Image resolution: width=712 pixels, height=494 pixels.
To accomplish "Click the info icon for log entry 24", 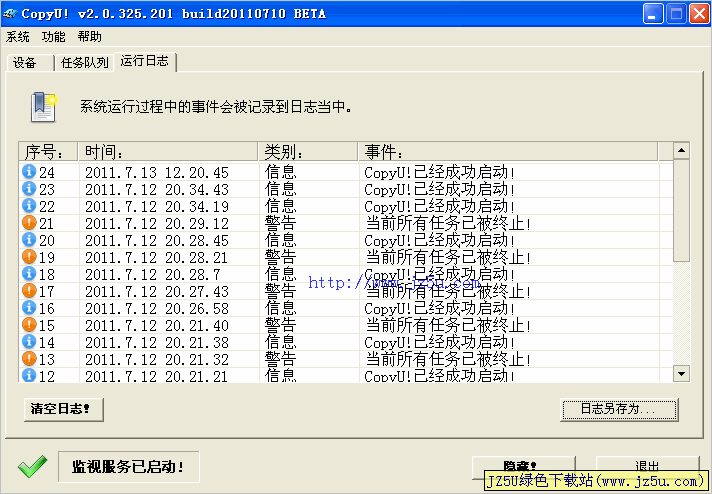I will pyautogui.click(x=29, y=171).
